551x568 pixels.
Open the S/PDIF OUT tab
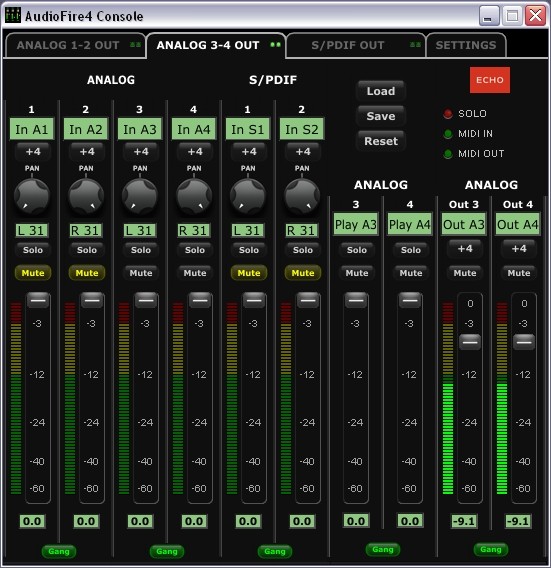coord(356,45)
